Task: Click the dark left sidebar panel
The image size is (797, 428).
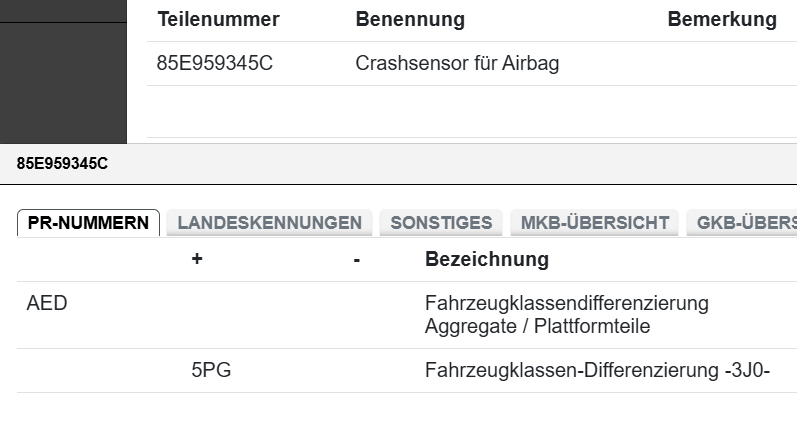Action: 63,70
